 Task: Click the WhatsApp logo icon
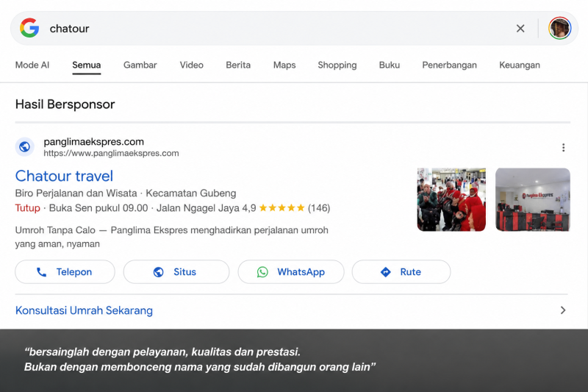pos(262,272)
